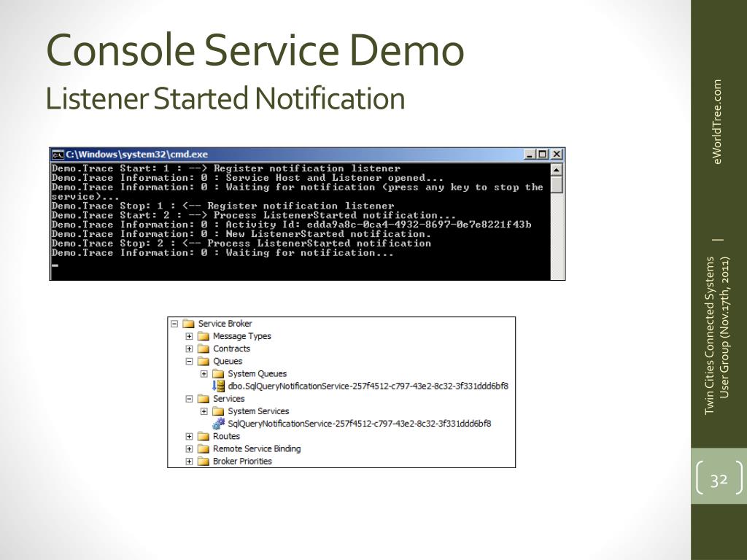
Task: Expand the System Queues node
Action: click(x=204, y=374)
